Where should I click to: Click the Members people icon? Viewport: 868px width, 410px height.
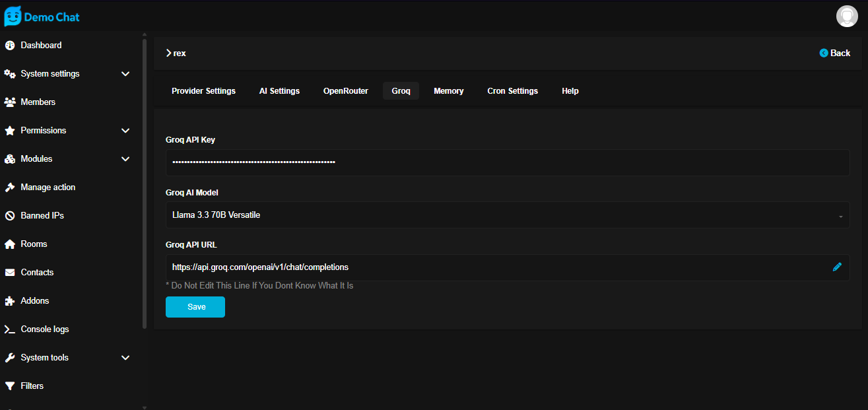10,102
